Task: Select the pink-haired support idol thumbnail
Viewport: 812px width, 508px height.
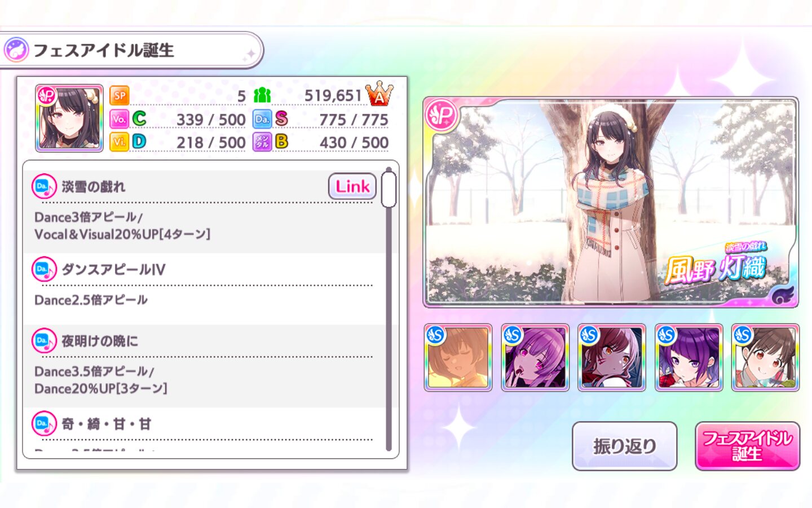Action: tap(535, 357)
